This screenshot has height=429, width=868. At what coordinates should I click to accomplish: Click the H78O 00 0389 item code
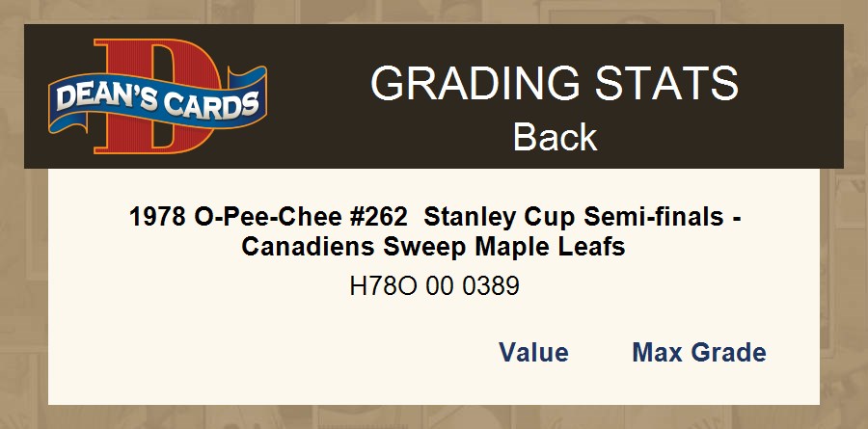click(434, 286)
